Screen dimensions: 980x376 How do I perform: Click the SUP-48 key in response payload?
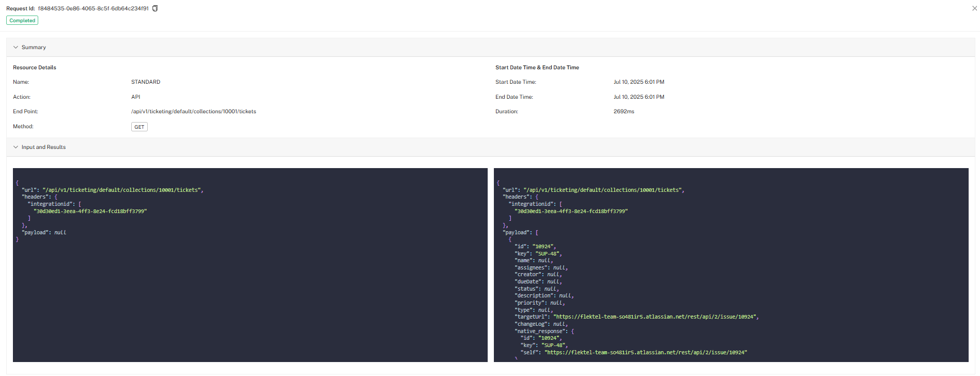click(548, 253)
